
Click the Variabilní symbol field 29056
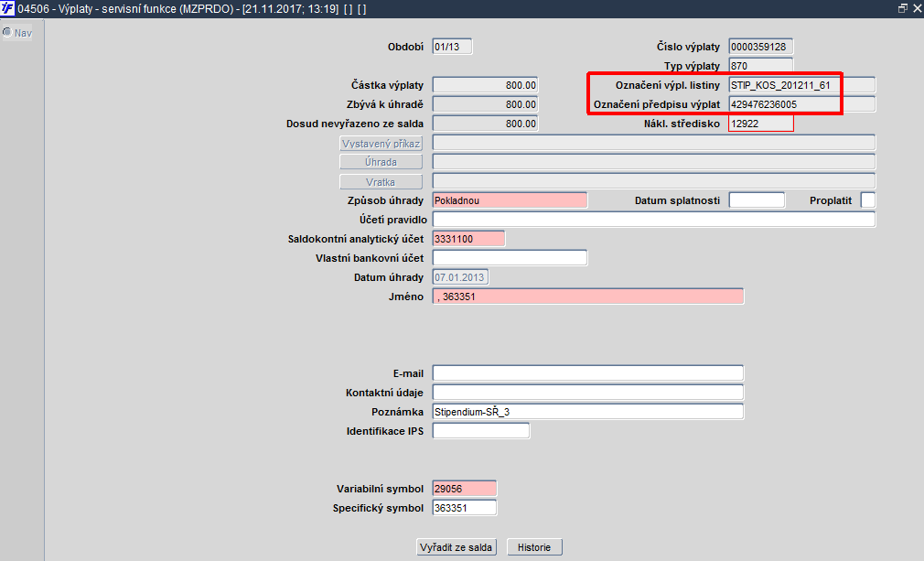(x=465, y=489)
